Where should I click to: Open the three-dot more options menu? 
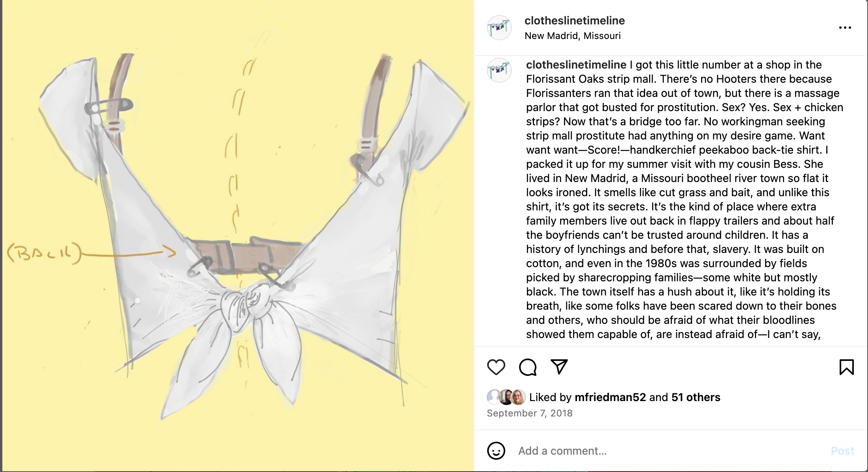click(845, 28)
